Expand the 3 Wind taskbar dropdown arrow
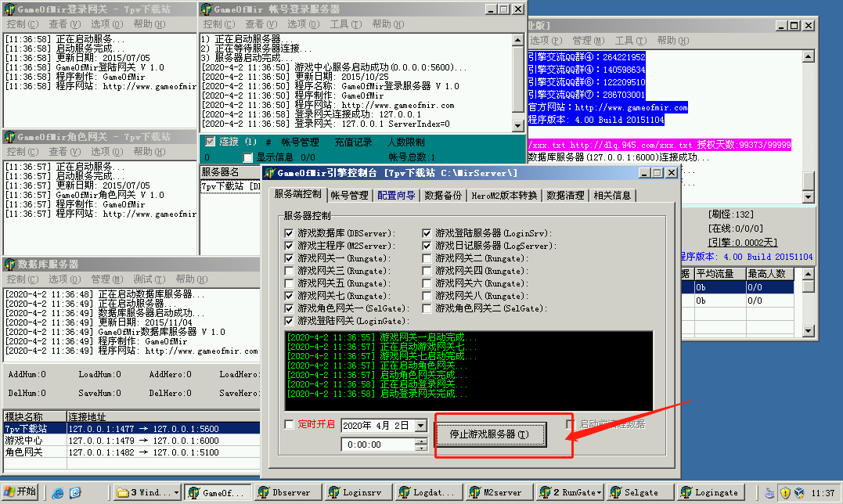 (176, 492)
